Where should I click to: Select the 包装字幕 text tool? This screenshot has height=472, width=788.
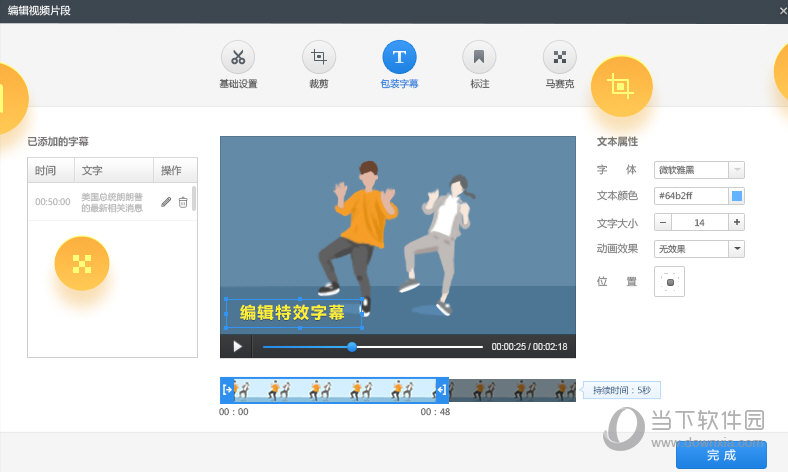coord(399,57)
